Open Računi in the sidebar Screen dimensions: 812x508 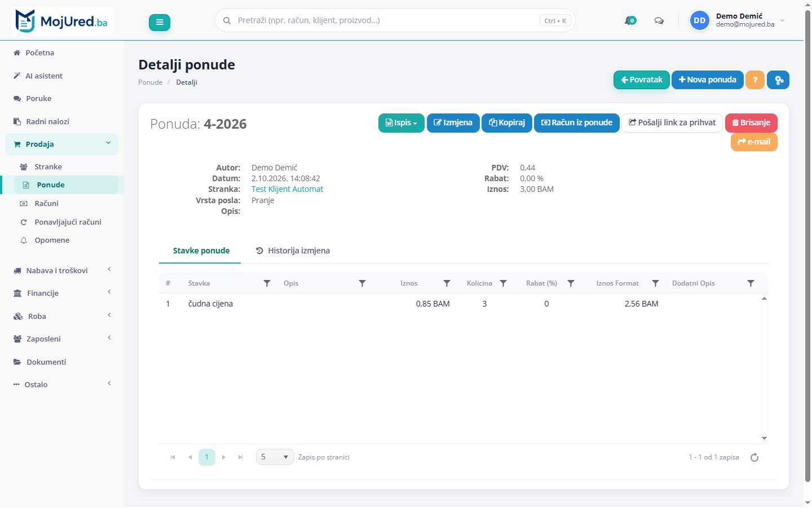tap(46, 203)
